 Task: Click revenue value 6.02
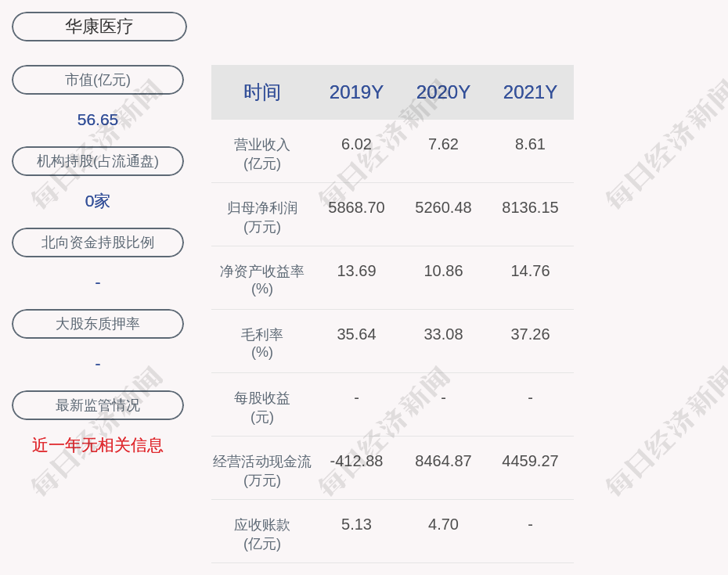tap(357, 144)
